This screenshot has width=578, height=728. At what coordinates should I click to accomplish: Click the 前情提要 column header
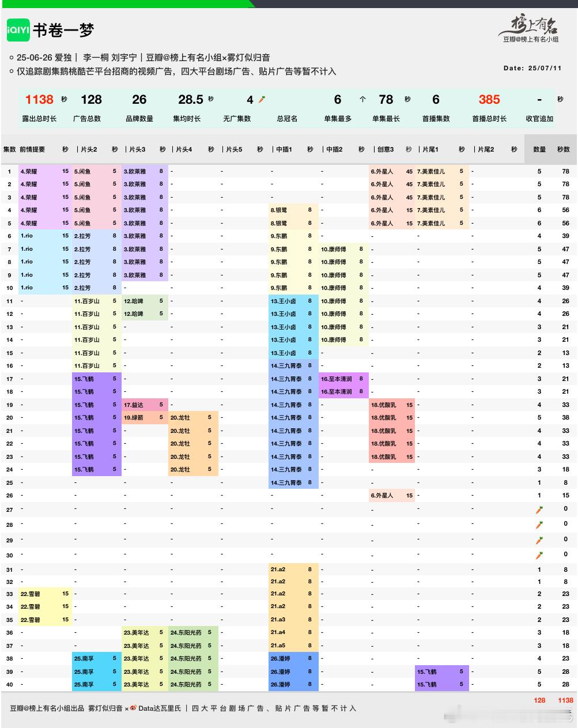pos(32,149)
